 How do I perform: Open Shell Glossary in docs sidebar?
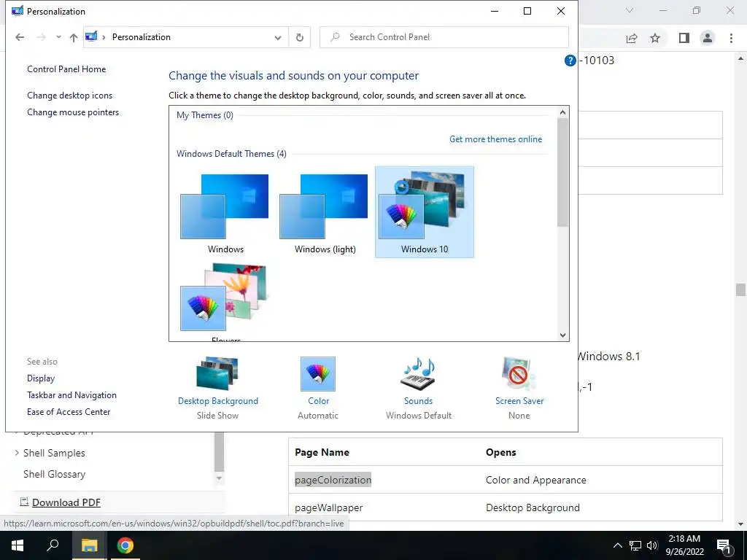click(54, 474)
